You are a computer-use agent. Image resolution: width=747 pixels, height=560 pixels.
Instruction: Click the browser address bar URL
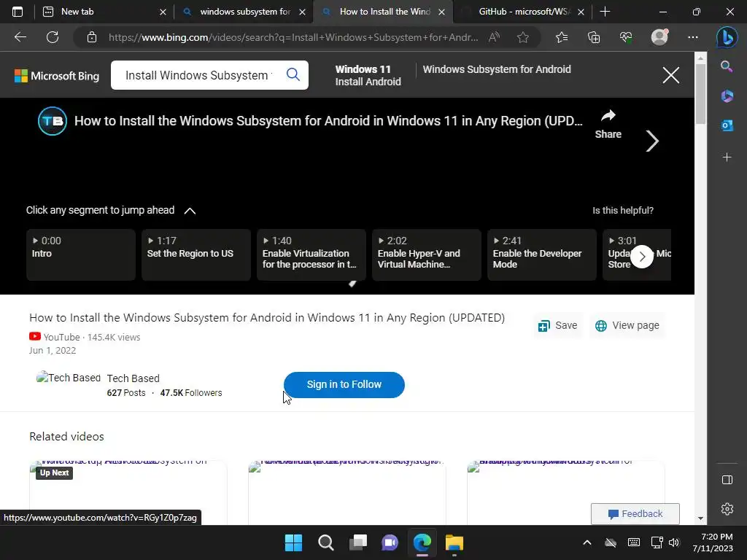[x=293, y=37]
